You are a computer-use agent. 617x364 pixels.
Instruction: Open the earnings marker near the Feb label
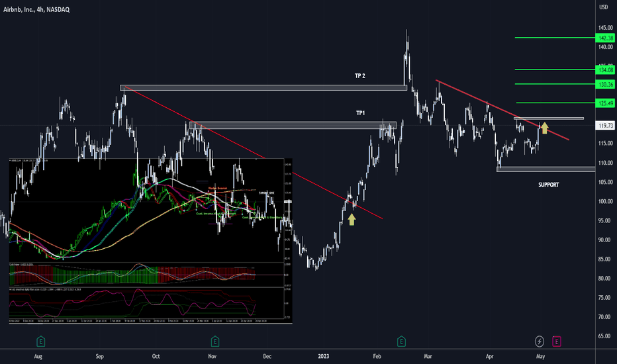[x=401, y=341]
